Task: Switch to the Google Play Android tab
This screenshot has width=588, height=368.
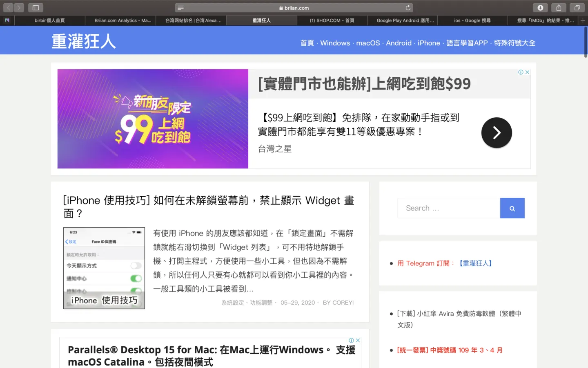Action: [405, 20]
